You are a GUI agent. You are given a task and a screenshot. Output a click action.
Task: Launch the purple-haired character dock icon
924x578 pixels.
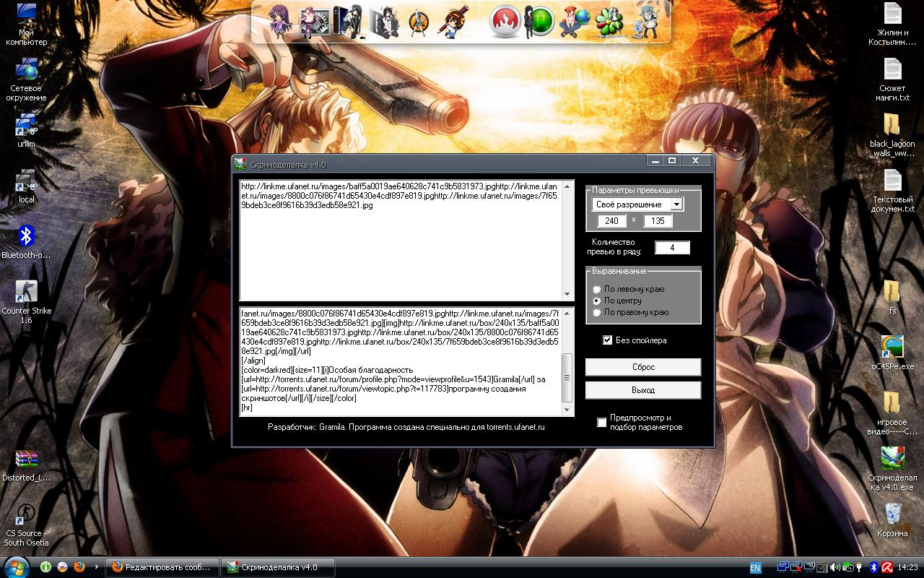280,22
